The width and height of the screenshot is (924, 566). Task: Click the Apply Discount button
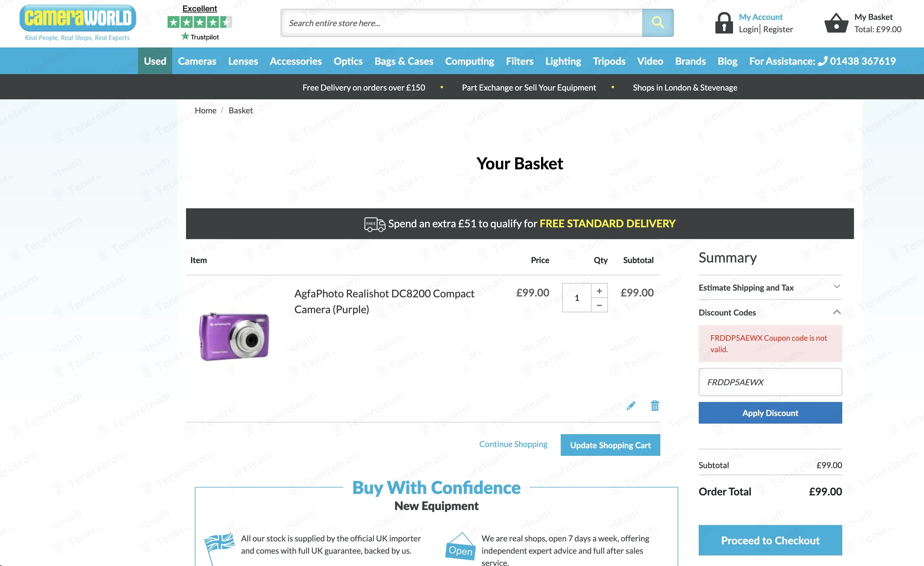click(x=770, y=412)
